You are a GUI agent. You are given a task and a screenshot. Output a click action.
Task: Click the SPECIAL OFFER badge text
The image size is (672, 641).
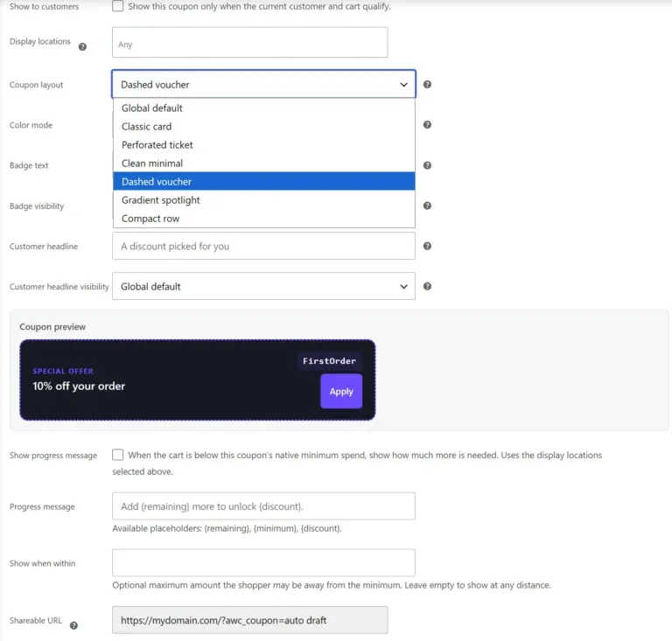click(x=63, y=372)
